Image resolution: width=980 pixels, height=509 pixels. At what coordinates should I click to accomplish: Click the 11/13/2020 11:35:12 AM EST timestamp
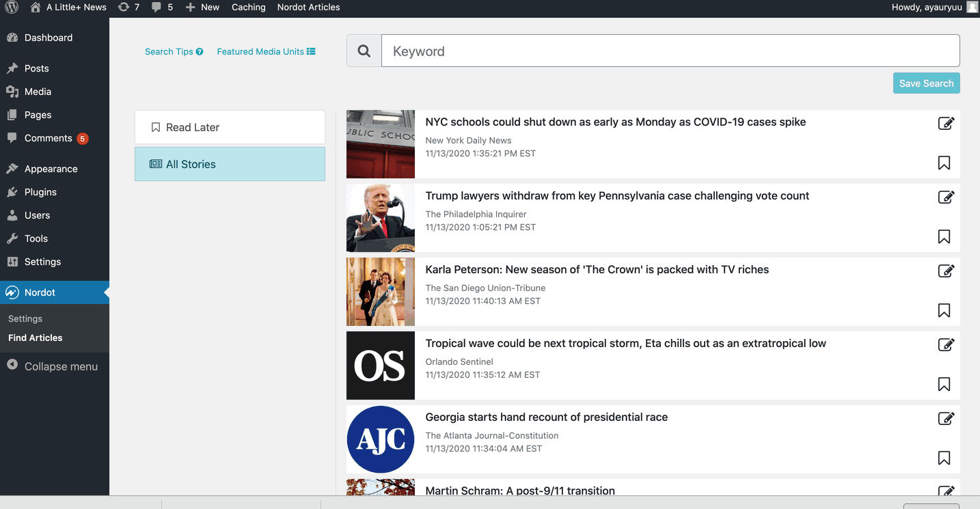point(482,374)
